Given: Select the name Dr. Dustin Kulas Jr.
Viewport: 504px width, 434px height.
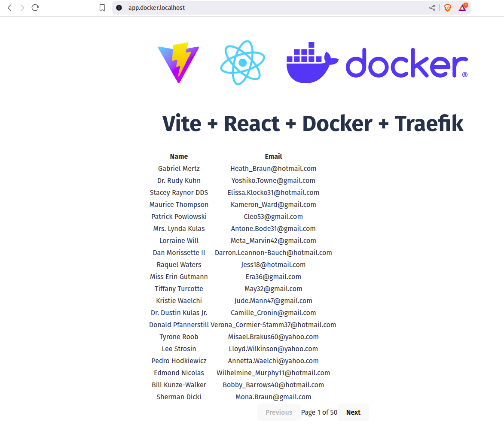Looking at the screenshot, I should click(179, 313).
